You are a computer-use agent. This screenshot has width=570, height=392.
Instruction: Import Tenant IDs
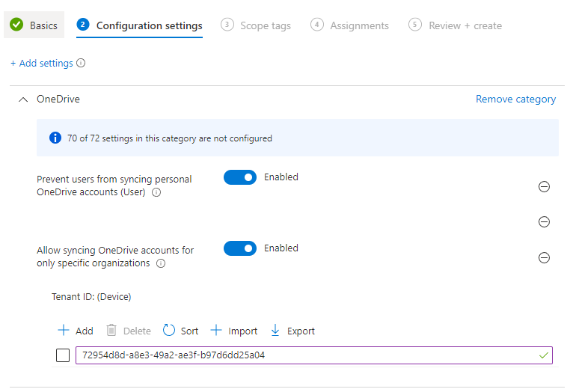[233, 331]
